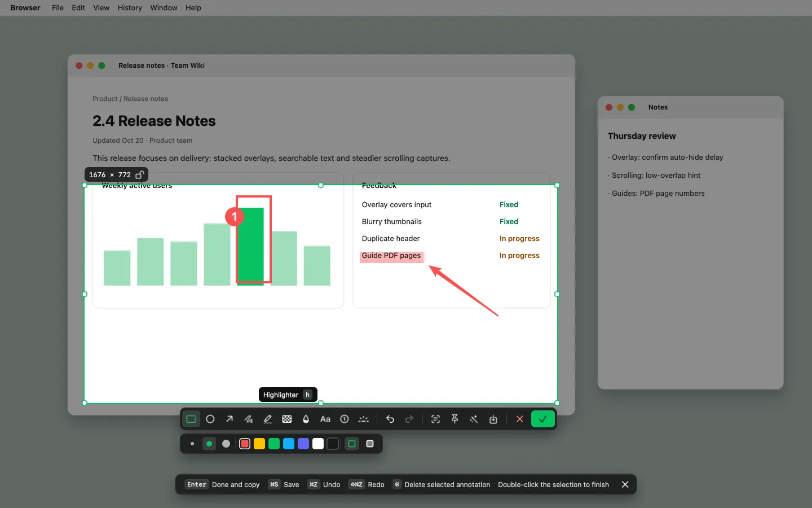Switch to outlined rectangle style
Screen dimensions: 812x508
click(x=352, y=444)
